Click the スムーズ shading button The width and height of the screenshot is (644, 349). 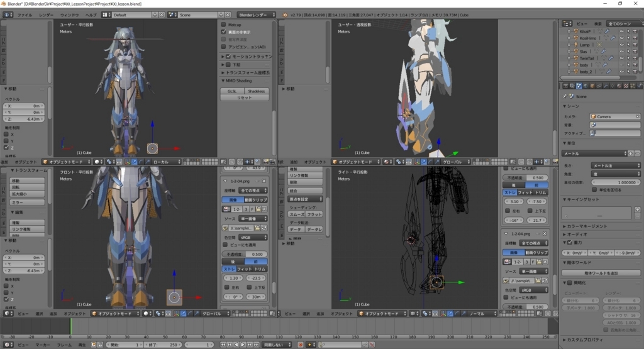coord(297,214)
